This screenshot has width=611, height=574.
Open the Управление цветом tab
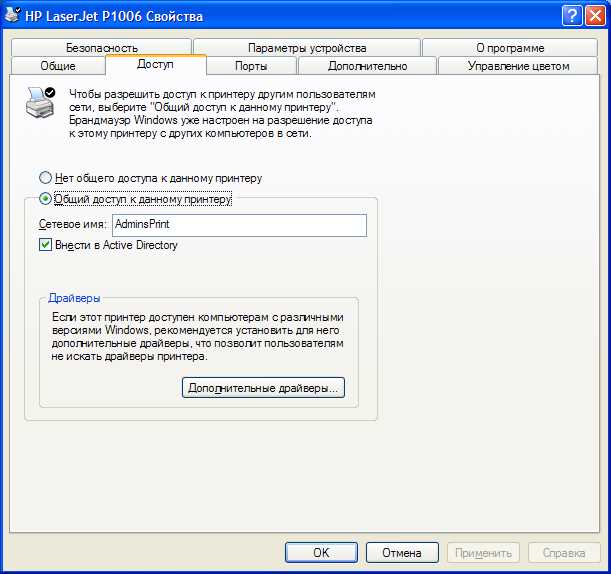click(518, 65)
